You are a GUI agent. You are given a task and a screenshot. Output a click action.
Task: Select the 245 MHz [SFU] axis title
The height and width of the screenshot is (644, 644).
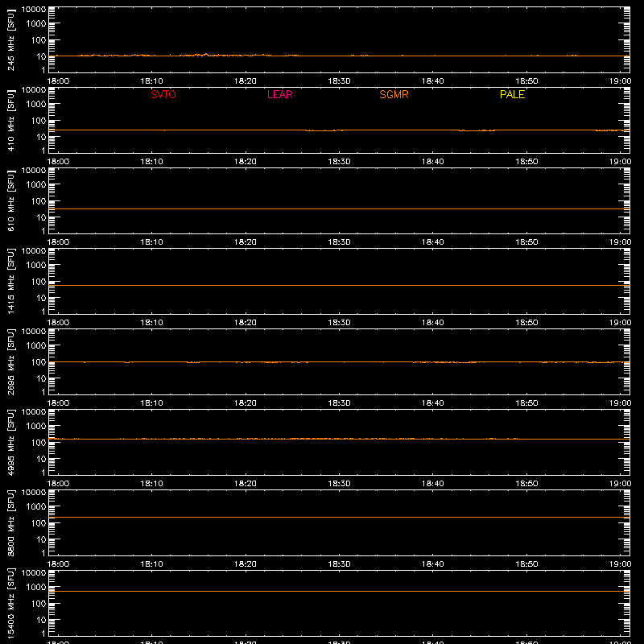pos(10,39)
